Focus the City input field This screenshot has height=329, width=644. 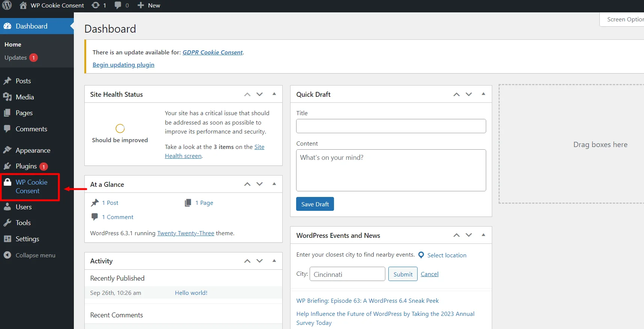(x=347, y=274)
